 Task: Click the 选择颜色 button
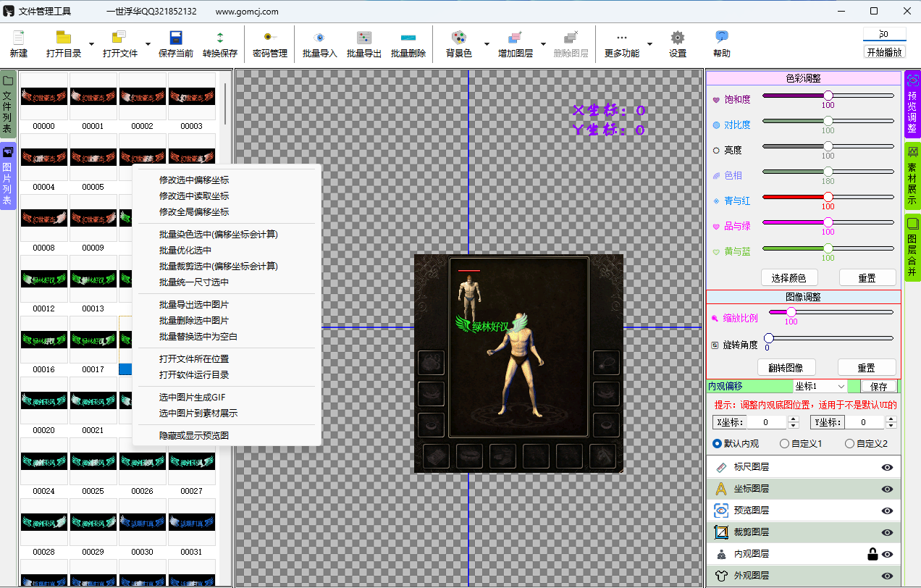[x=789, y=277]
